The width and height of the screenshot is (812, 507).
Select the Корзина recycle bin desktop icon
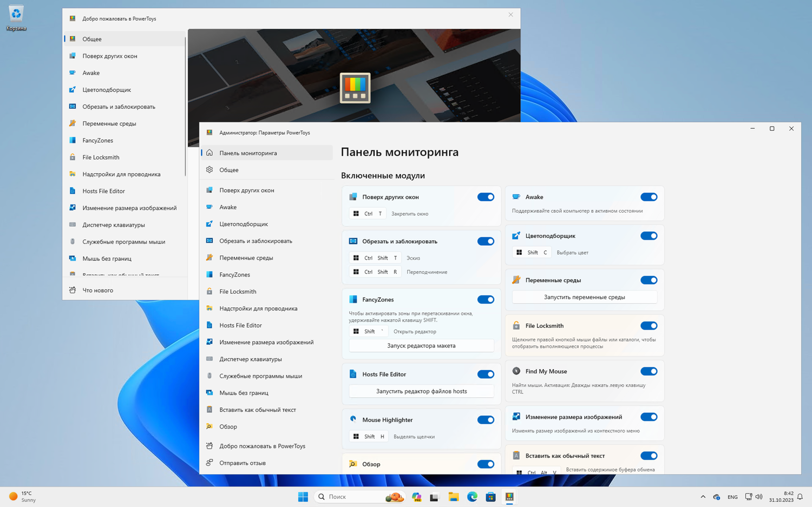[16, 17]
